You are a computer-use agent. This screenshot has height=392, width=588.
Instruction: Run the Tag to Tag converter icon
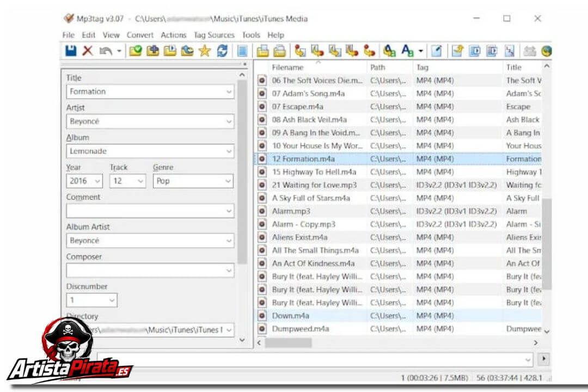(x=369, y=51)
